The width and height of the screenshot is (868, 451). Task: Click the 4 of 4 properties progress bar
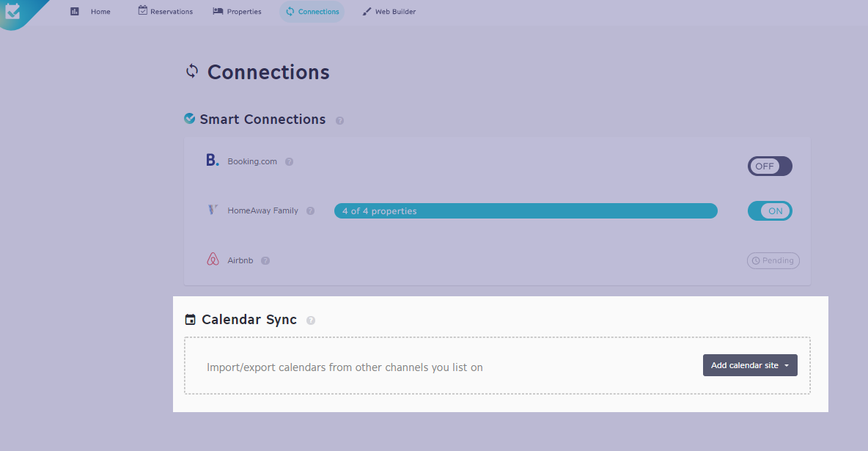(526, 211)
